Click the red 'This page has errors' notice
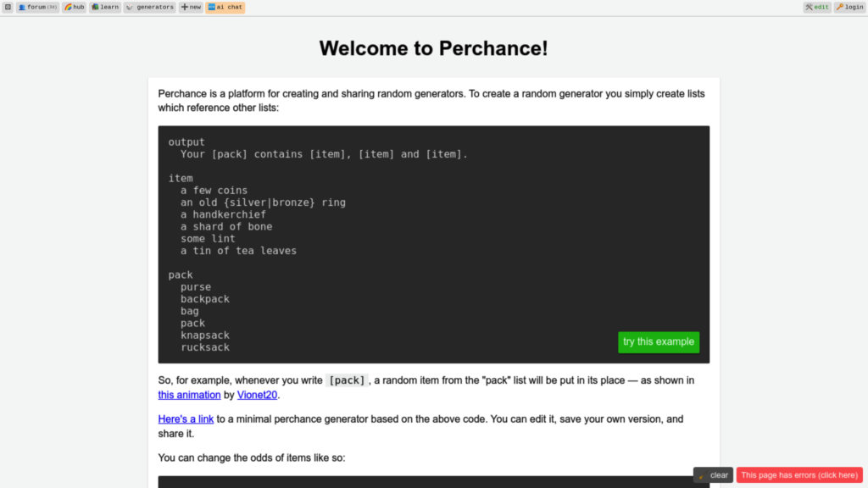Image resolution: width=868 pixels, height=488 pixels. [799, 475]
